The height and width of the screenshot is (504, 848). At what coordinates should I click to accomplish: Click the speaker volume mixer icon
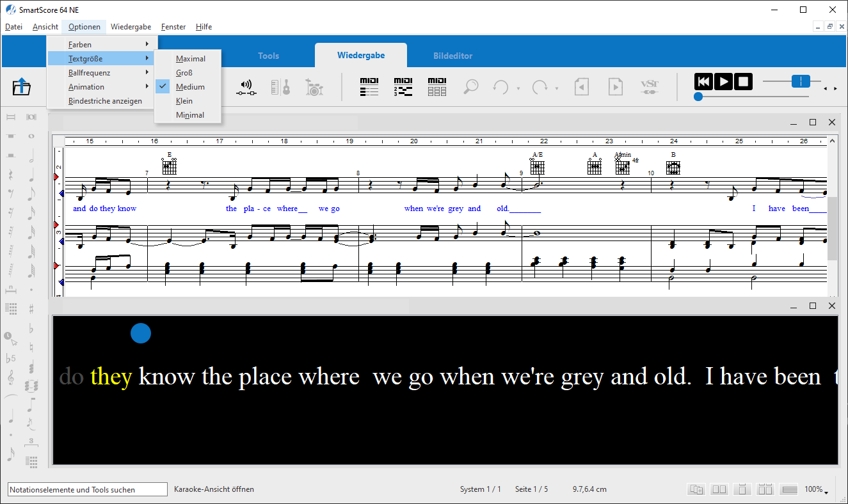coord(246,87)
